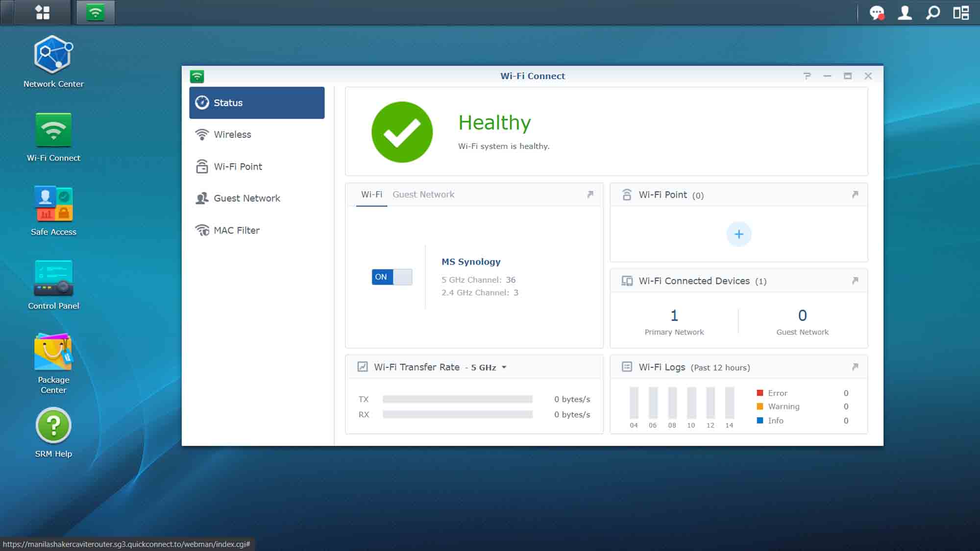Click the Wi-Fi Connected Devices header icon

coord(627,281)
